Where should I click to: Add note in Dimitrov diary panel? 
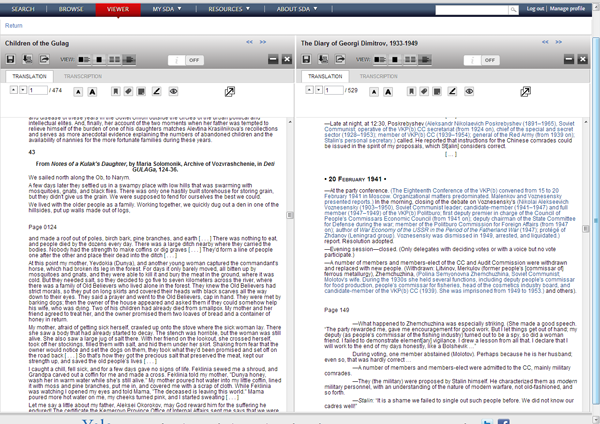coord(437,91)
